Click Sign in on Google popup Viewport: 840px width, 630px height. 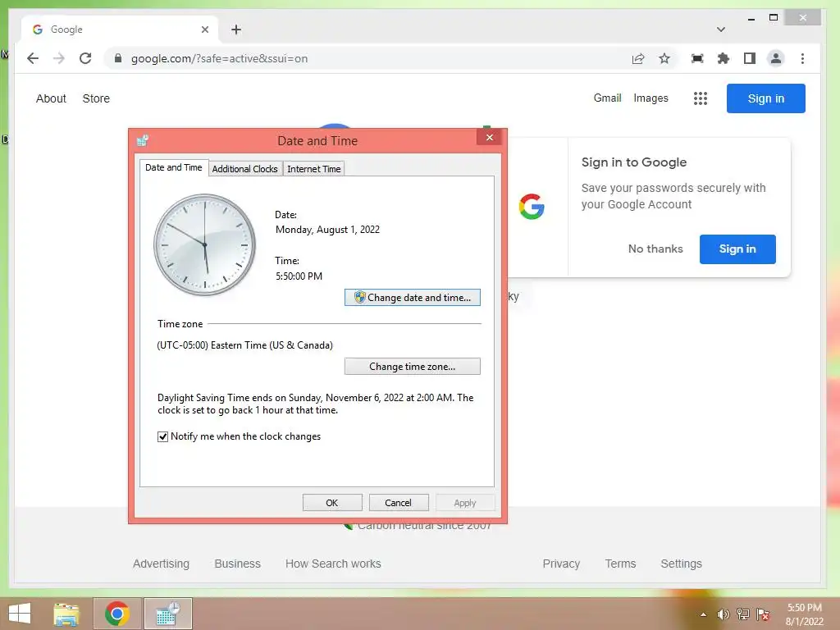pyautogui.click(x=737, y=249)
